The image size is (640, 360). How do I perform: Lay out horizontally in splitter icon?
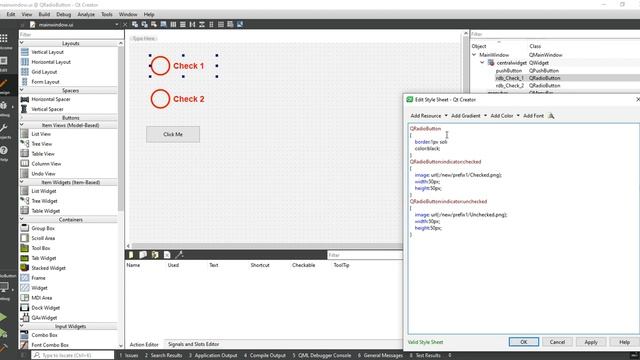(x=192, y=24)
